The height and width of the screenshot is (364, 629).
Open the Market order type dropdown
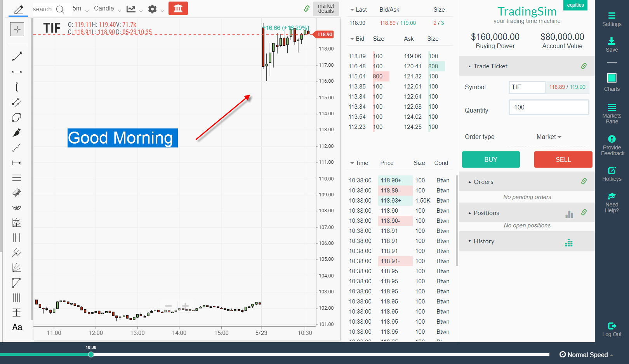(x=548, y=137)
